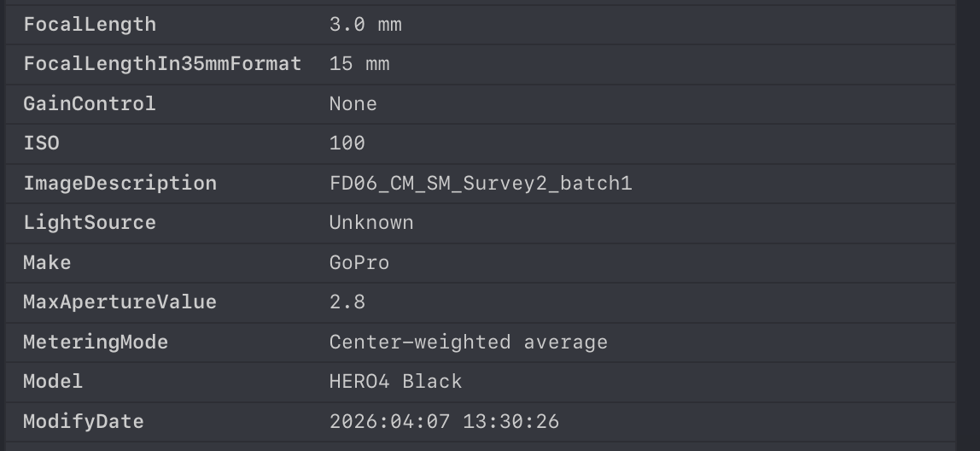Click the ImageDescription property name
The image size is (980, 451).
coord(120,184)
